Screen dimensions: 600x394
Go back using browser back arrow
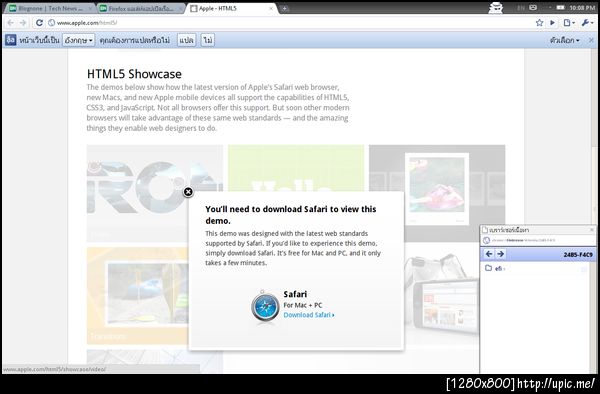tap(10, 23)
